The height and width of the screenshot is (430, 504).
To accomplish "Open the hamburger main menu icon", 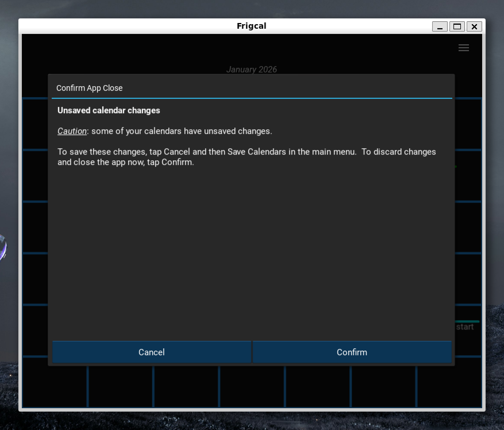I will coord(463,48).
